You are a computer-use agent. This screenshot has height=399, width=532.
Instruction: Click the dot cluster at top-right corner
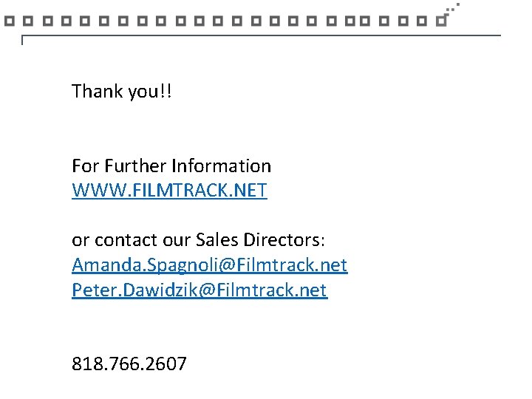coord(453,8)
